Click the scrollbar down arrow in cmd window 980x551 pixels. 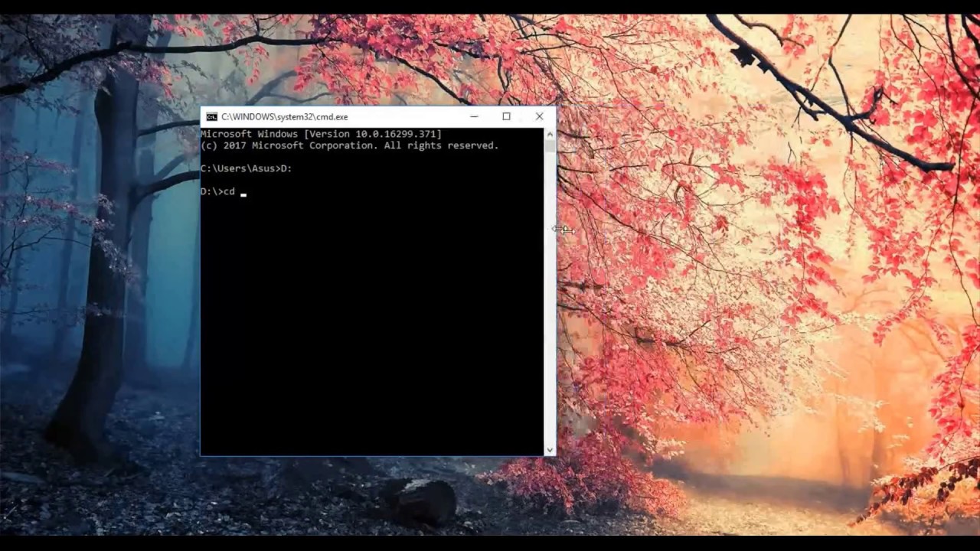coord(550,450)
